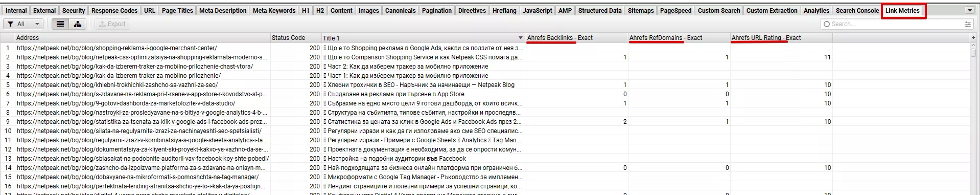Open the External tab
980x195 pixels.
pos(44,10)
